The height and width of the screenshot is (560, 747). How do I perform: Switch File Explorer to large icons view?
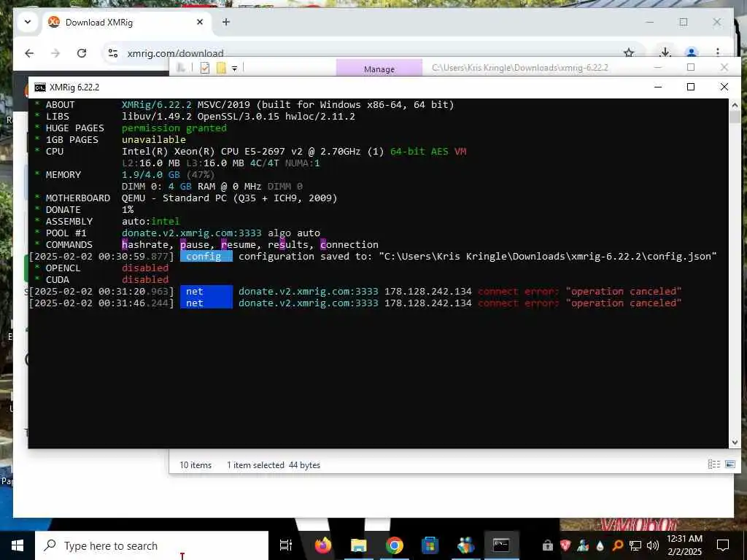tap(729, 464)
